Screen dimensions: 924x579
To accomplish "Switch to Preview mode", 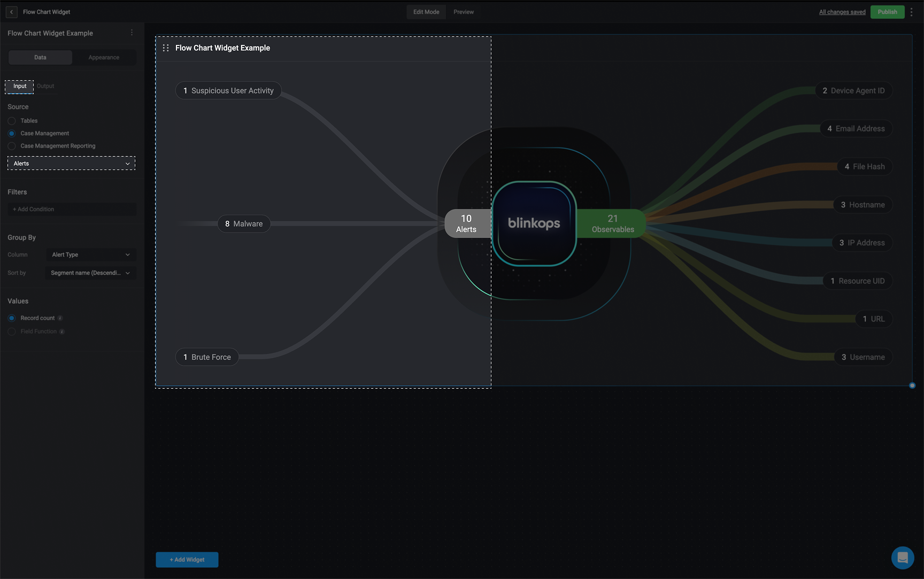I will click(464, 12).
